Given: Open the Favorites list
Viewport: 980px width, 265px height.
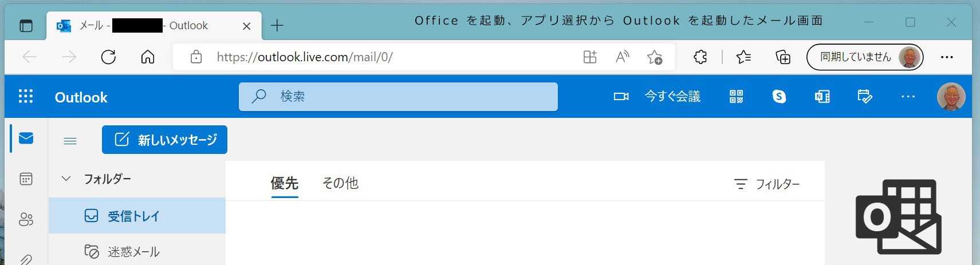Looking at the screenshot, I should (743, 57).
